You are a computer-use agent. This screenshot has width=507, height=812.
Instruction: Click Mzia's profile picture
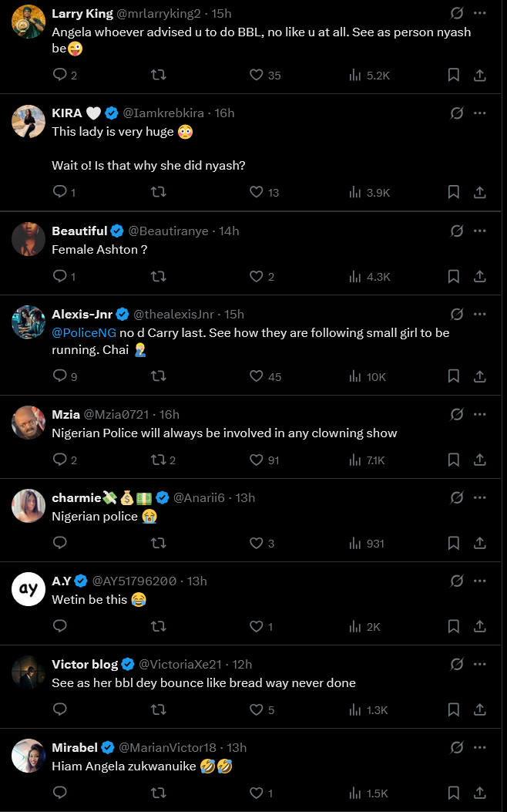[x=29, y=422]
